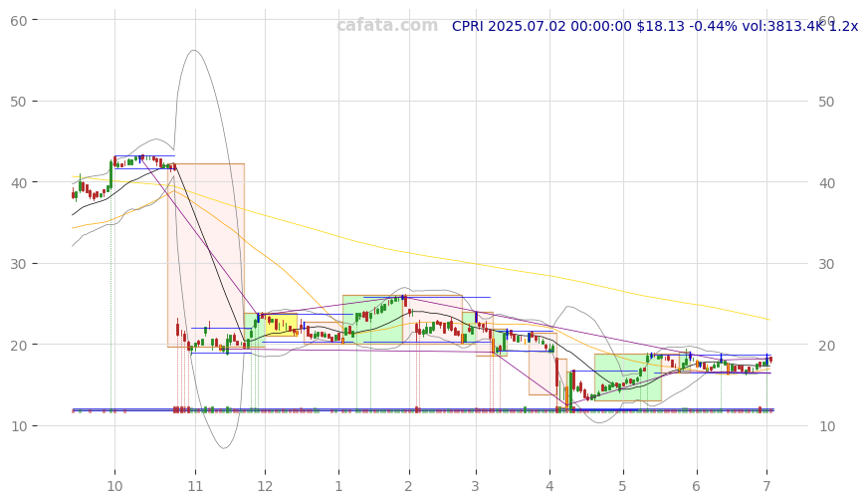Click the yellow highlighted box in December
Viewport: 868px width, 503px height.
(x=282, y=324)
